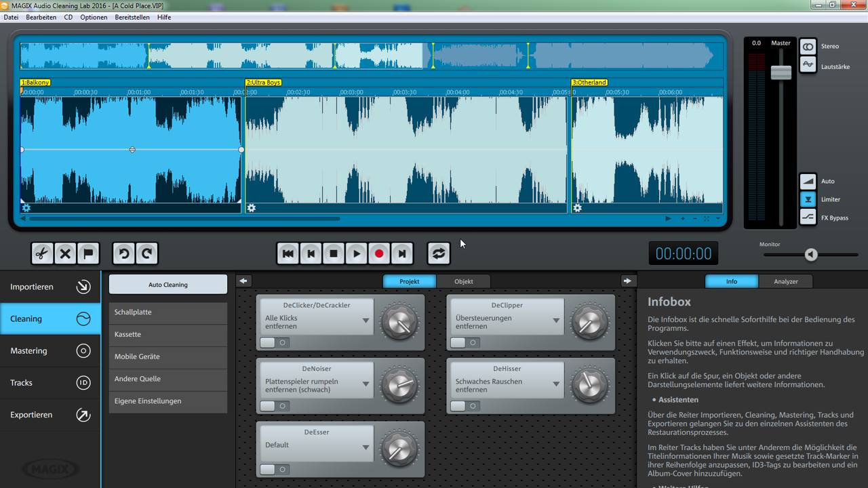
Task: Open the Stereo effect icon
Action: [x=808, y=46]
